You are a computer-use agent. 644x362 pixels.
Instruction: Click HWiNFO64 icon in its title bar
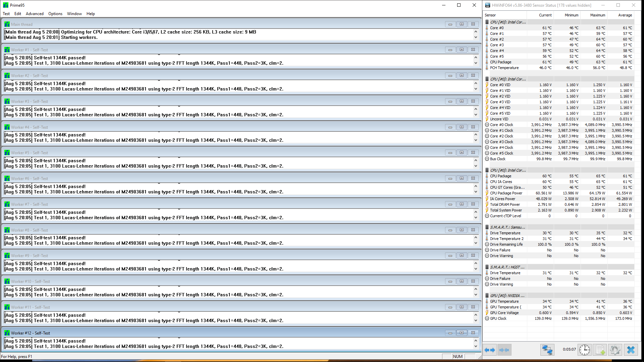coord(487,5)
